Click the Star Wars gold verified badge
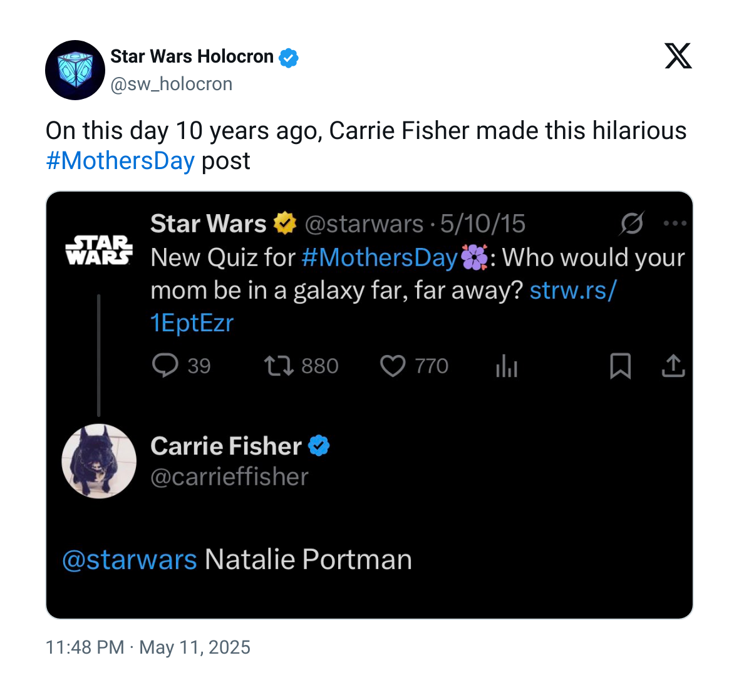This screenshot has width=739, height=700. click(x=285, y=224)
